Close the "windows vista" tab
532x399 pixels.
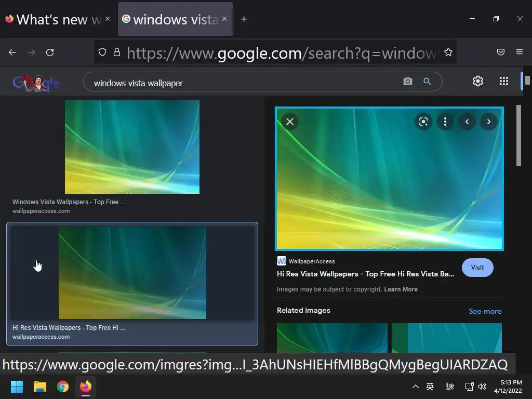(224, 19)
